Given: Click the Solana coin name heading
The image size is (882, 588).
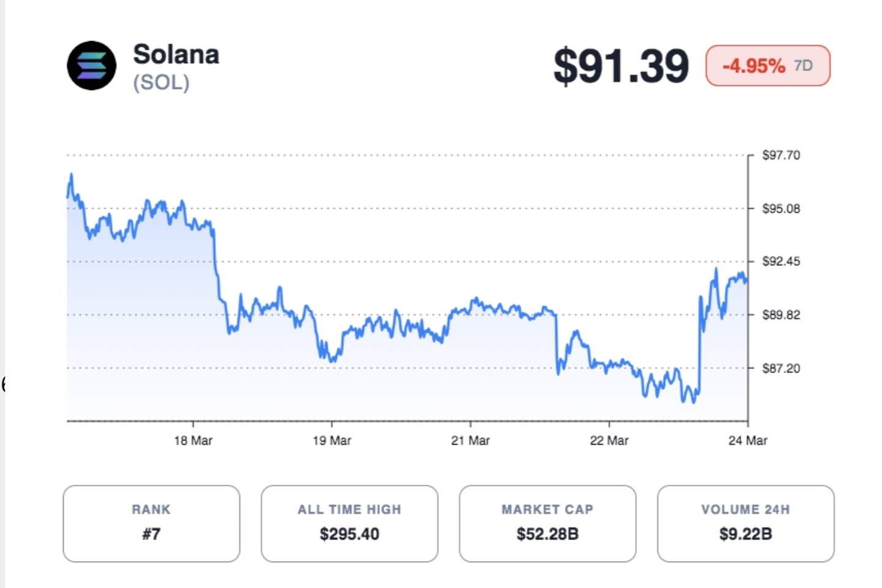Looking at the screenshot, I should click(176, 55).
